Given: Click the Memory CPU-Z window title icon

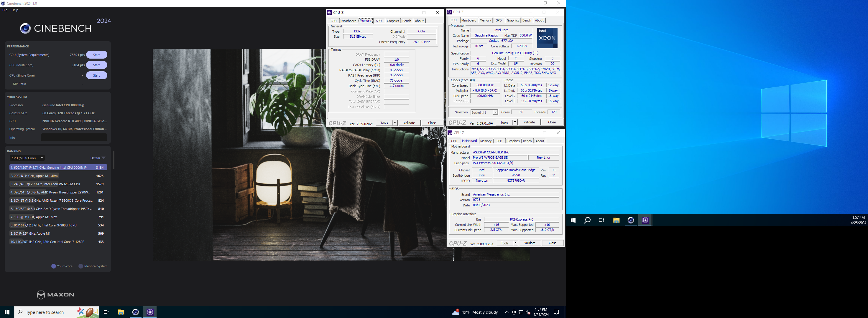Looking at the screenshot, I should pyautogui.click(x=329, y=13).
